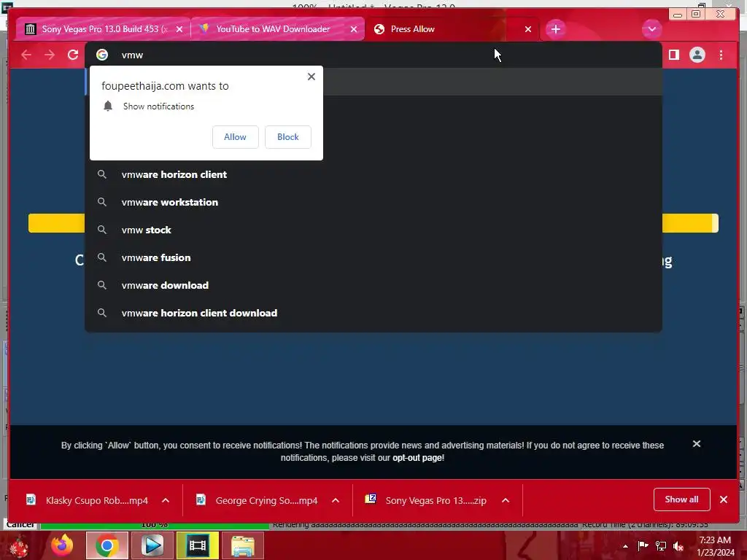
Task: Expand options for George Crying download
Action: coord(336,500)
